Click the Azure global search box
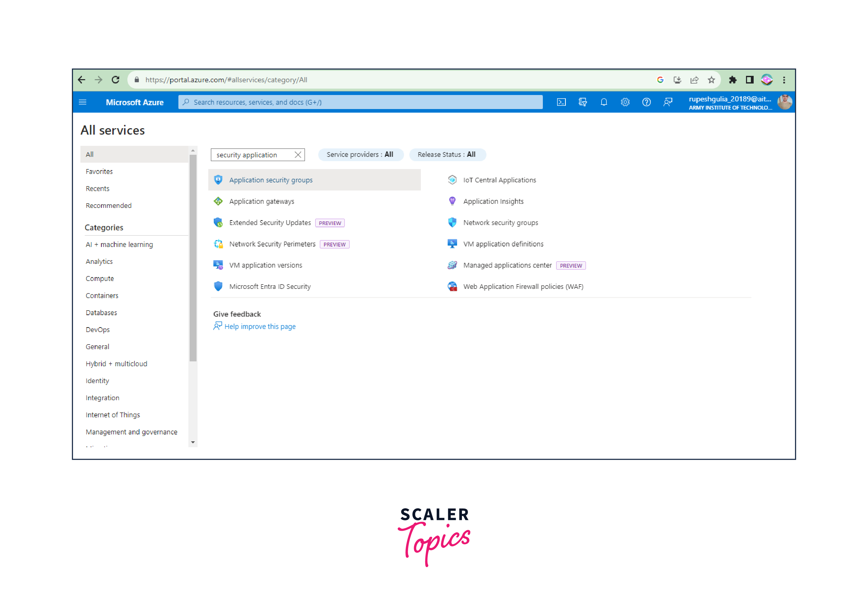Screen dimensions: 868x616 coord(360,102)
